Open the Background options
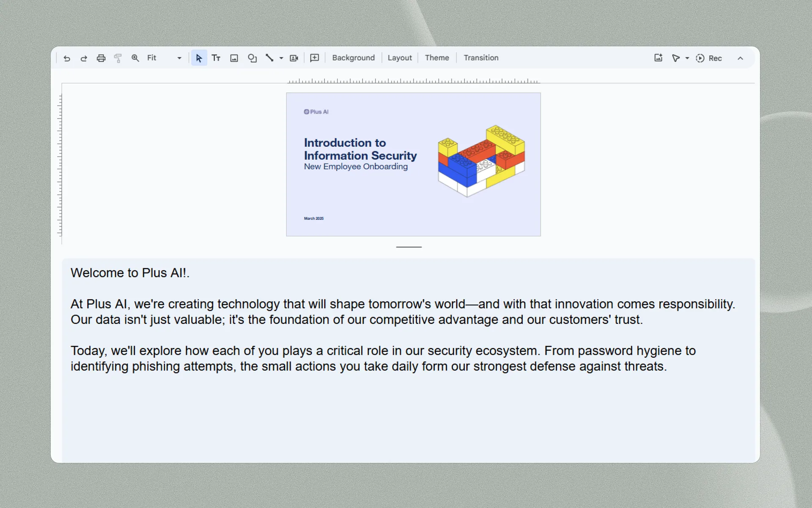The image size is (812, 508). pos(354,58)
